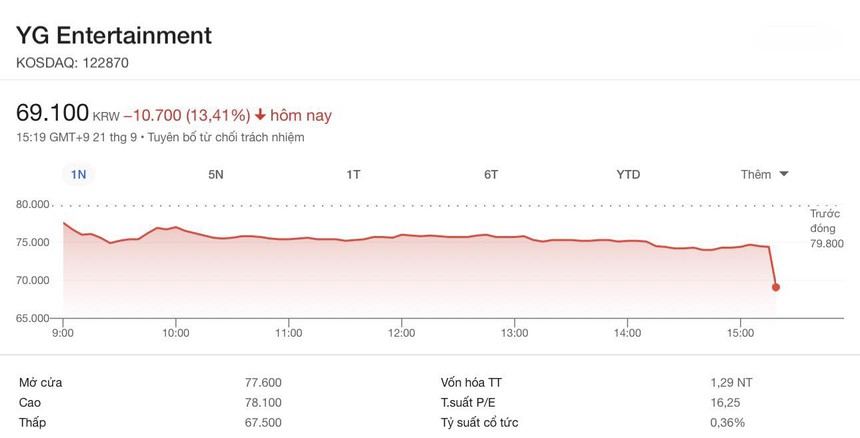Click the Vốn hóa TT value 1,29 NT
The width and height of the screenshot is (860, 438).
(727, 382)
